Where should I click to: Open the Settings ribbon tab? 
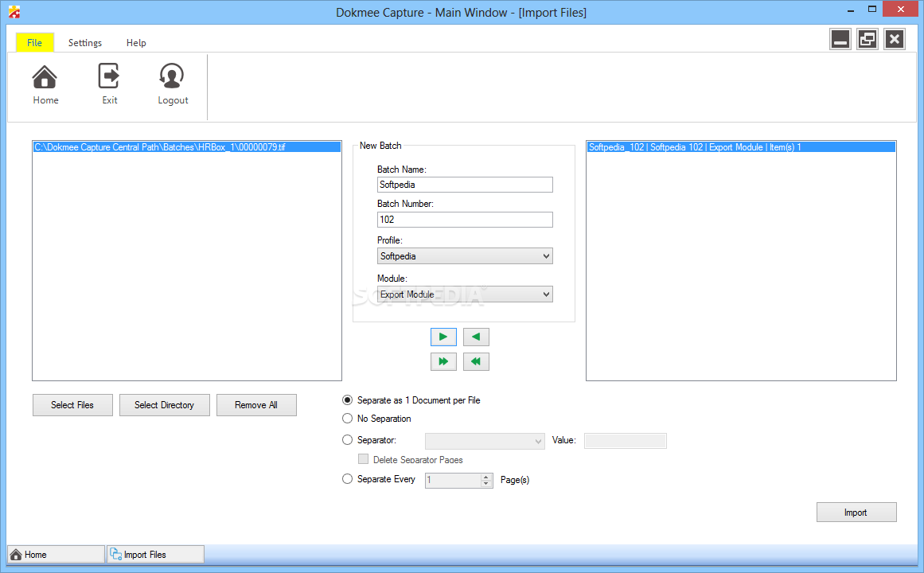tap(85, 42)
